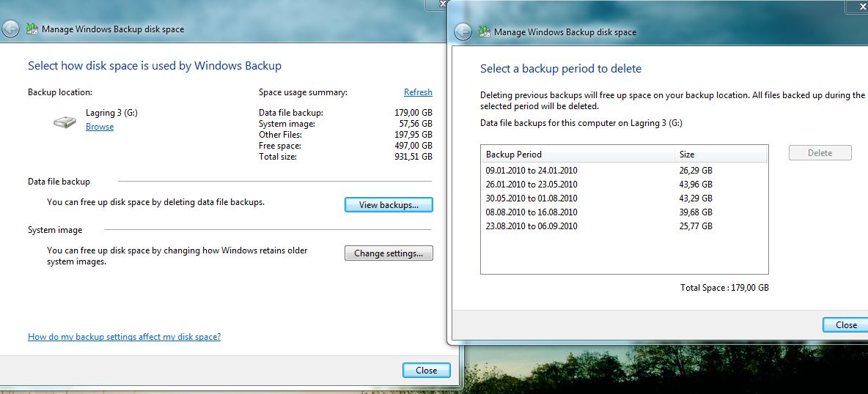Image resolution: width=868 pixels, height=394 pixels.
Task: Click the Windows Backup icon in left title bar
Action: 32,29
